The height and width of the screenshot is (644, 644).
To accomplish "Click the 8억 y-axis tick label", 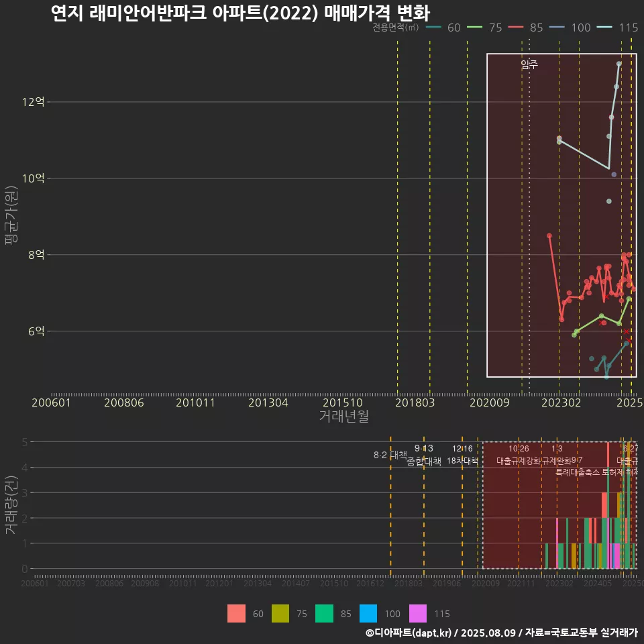I will 36,255.
